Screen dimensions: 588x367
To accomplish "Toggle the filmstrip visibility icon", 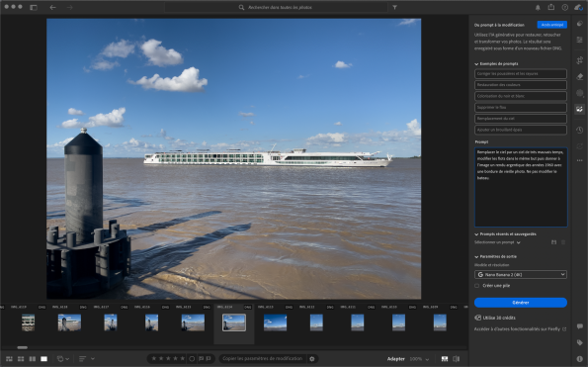I will (445, 359).
